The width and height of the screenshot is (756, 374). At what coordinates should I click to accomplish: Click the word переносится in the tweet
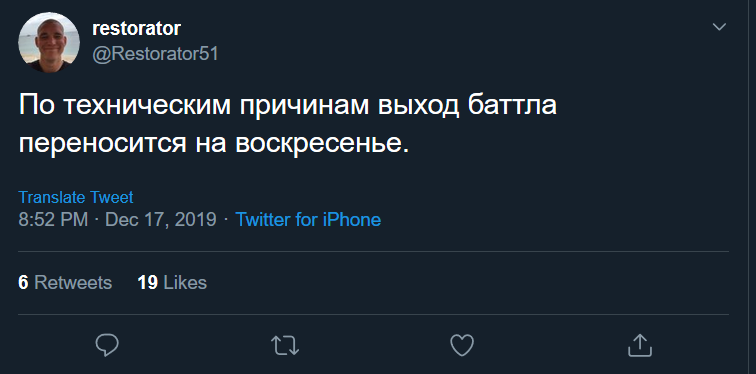point(102,144)
